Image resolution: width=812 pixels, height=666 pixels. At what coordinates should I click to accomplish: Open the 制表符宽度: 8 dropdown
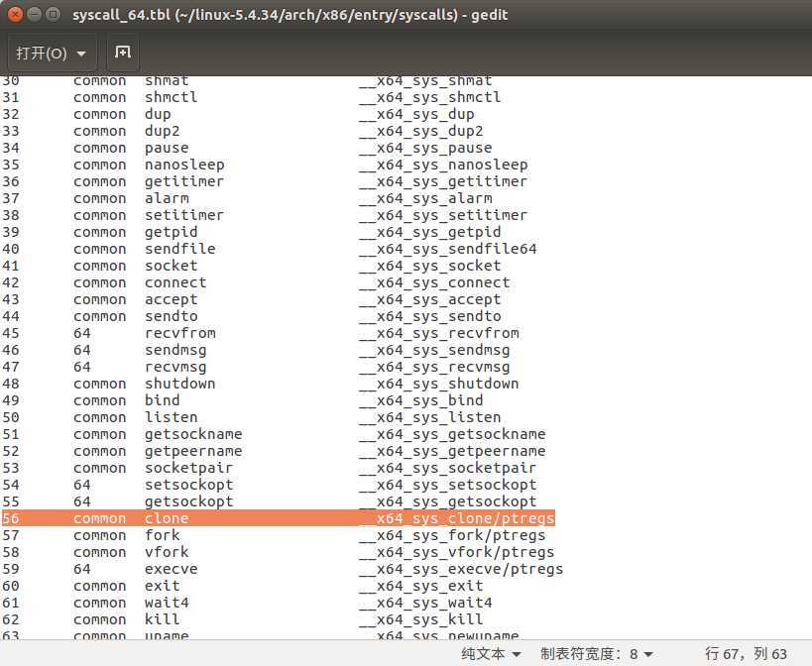pos(597,653)
